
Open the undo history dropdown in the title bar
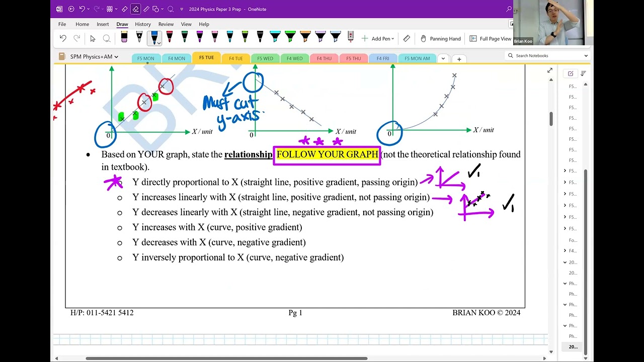click(89, 9)
